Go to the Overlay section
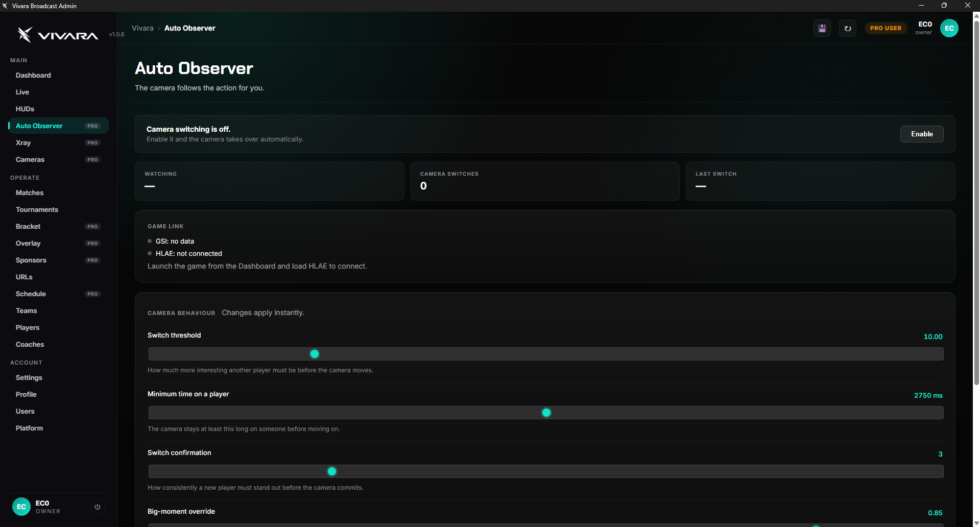980x527 pixels. click(59, 243)
